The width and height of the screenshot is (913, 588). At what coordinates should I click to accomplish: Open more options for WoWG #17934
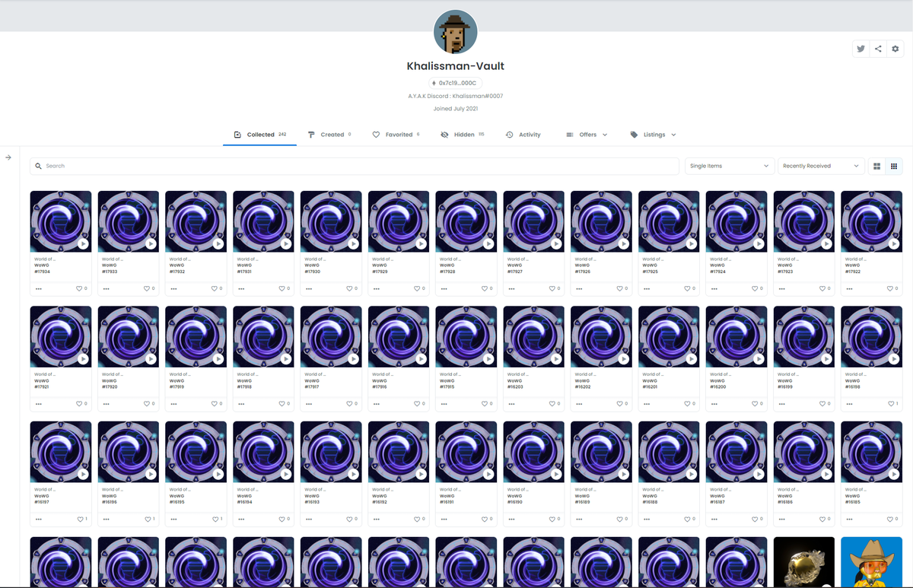coord(38,289)
